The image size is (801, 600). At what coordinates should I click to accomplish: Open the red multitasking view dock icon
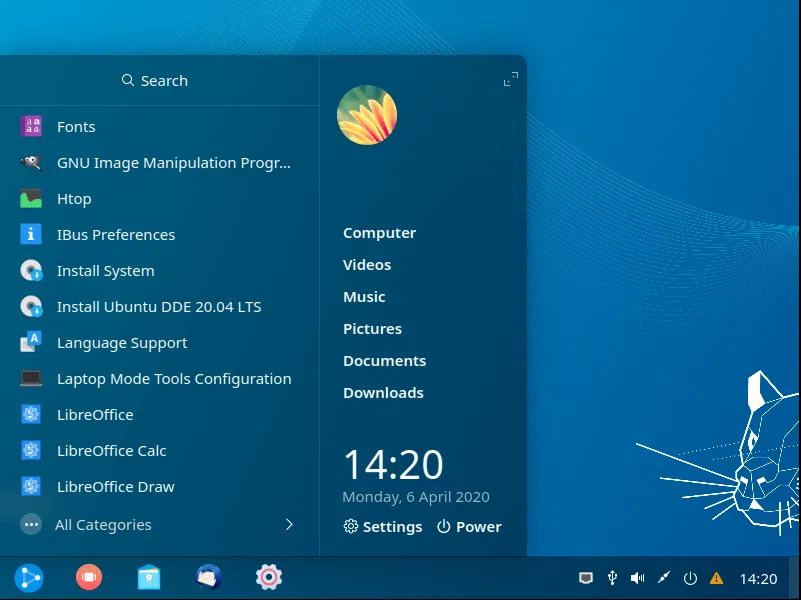point(89,577)
